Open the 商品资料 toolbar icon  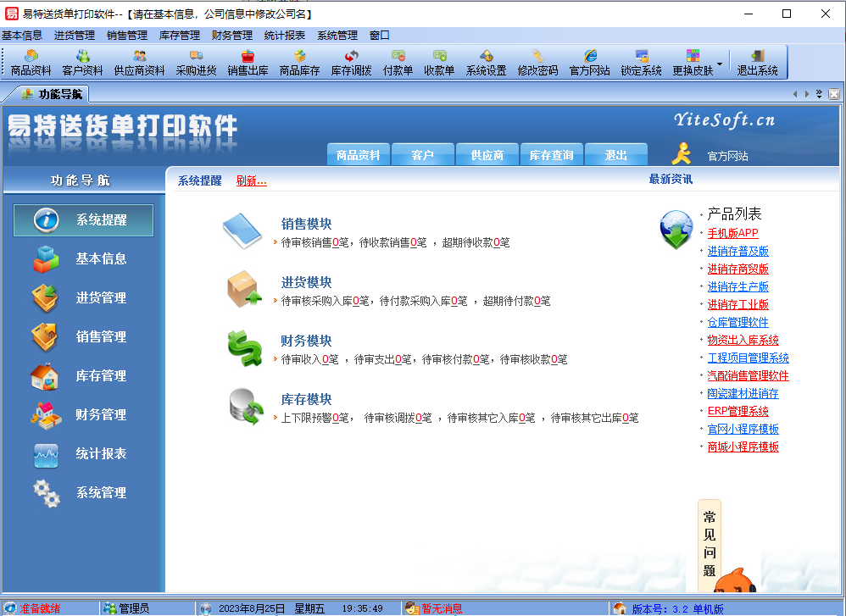pyautogui.click(x=32, y=61)
